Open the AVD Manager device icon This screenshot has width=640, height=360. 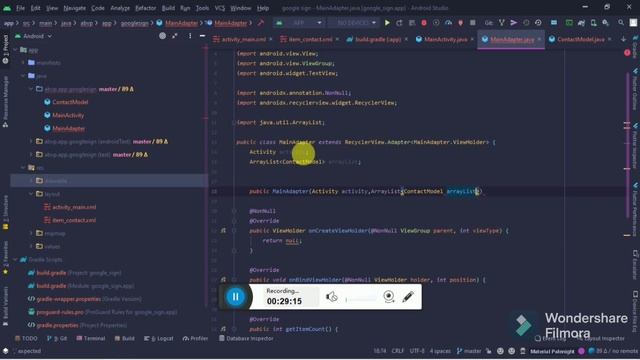click(x=593, y=23)
